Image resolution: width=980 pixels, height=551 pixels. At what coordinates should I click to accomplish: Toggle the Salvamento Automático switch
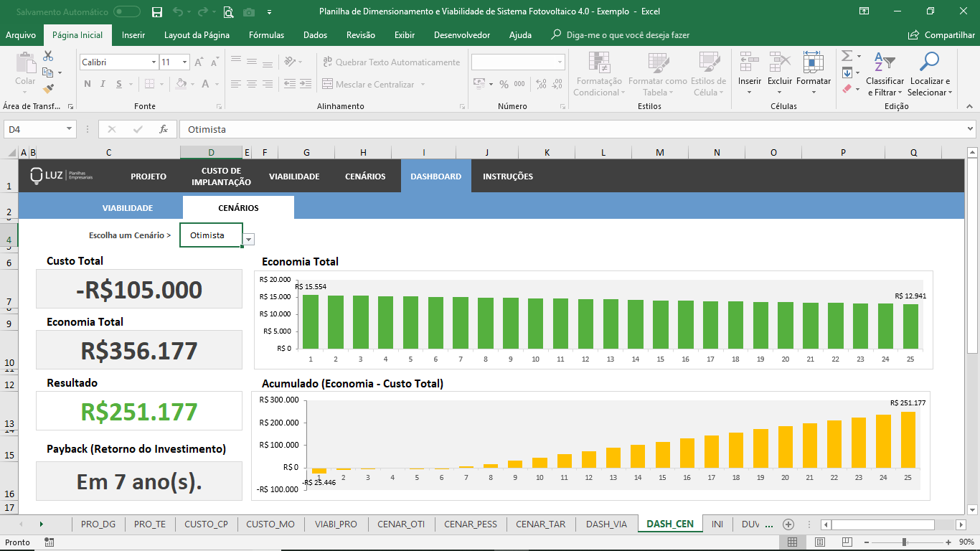(127, 11)
